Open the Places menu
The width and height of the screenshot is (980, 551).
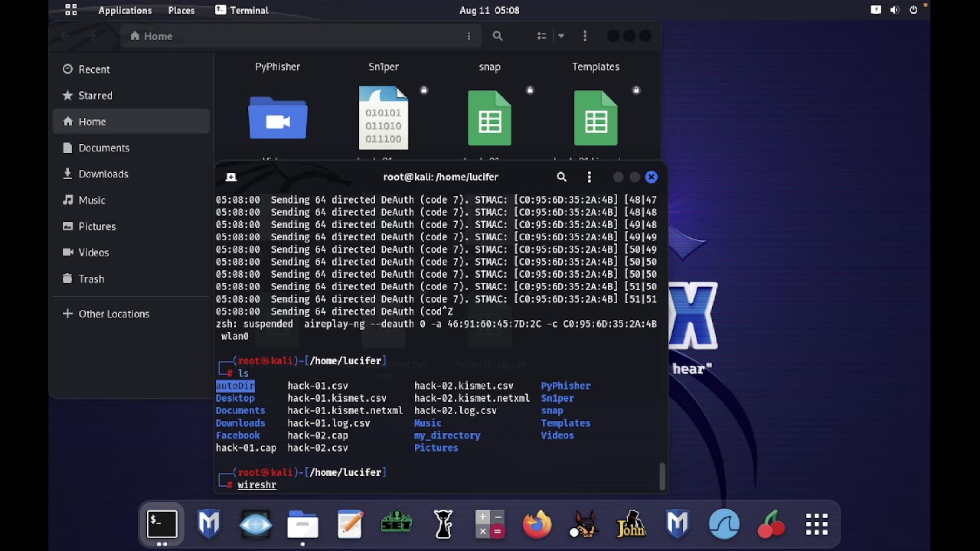[x=181, y=10]
